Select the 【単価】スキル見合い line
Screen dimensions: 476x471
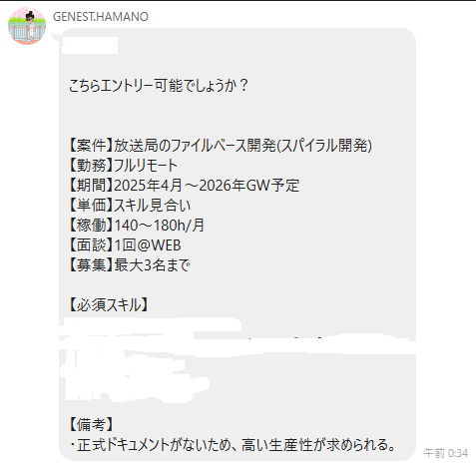130,206
